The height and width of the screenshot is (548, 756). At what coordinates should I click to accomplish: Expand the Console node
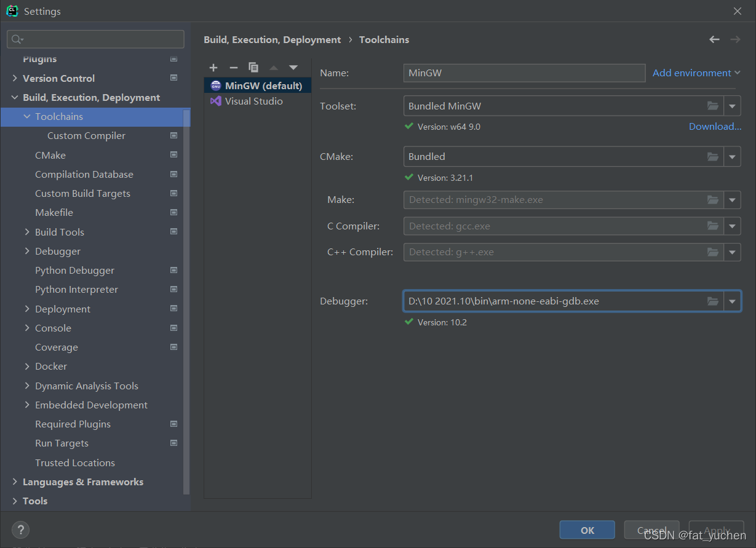27,328
